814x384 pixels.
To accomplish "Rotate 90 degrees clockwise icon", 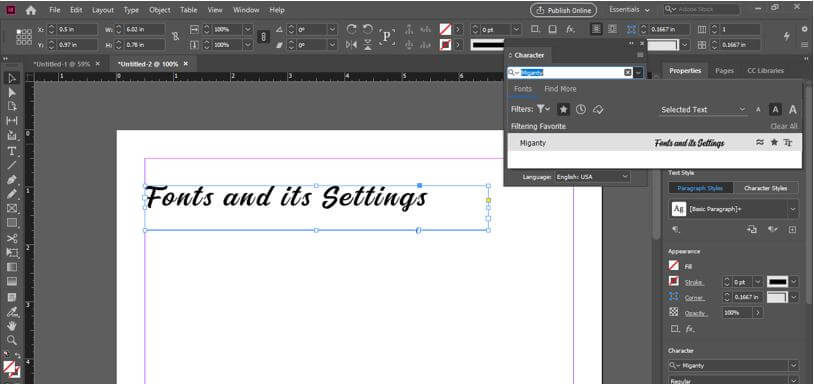I will pos(351,30).
